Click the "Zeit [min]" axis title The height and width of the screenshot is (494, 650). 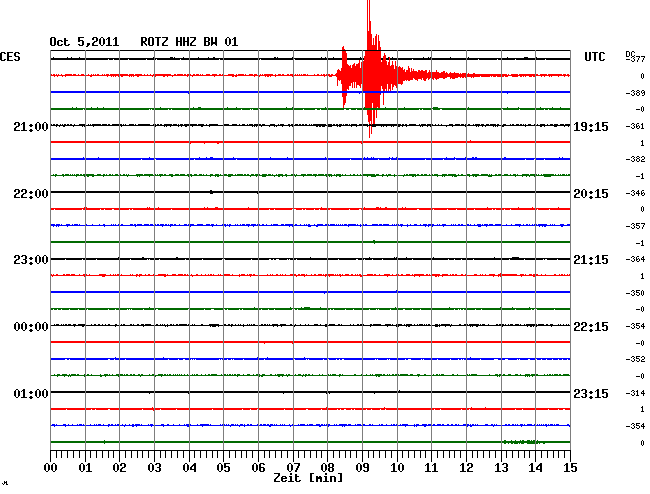click(308, 478)
